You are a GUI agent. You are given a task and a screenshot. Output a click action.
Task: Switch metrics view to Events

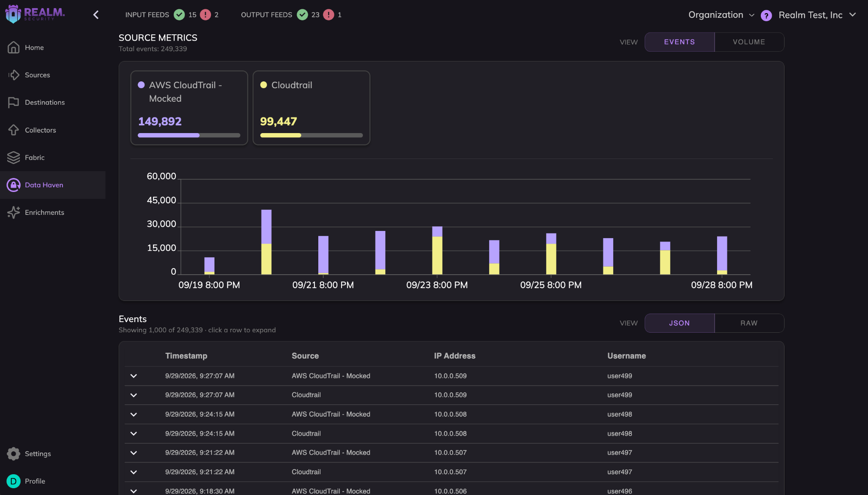679,42
